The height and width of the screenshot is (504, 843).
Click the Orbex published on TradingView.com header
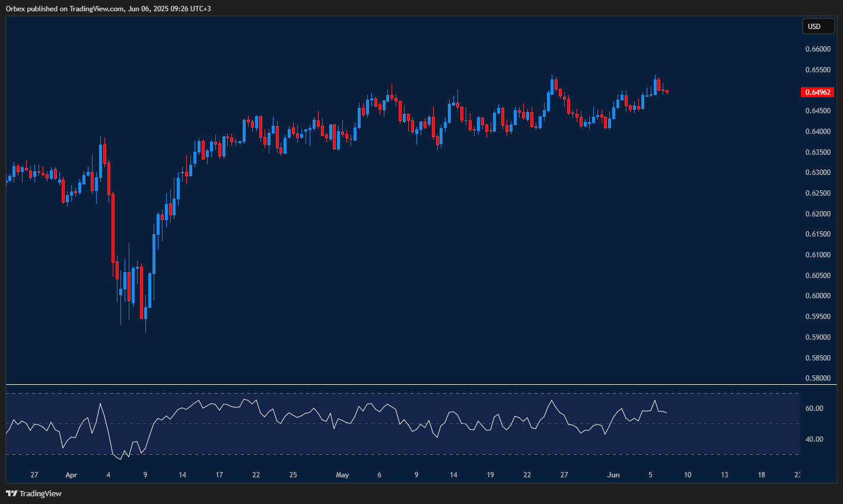point(108,8)
